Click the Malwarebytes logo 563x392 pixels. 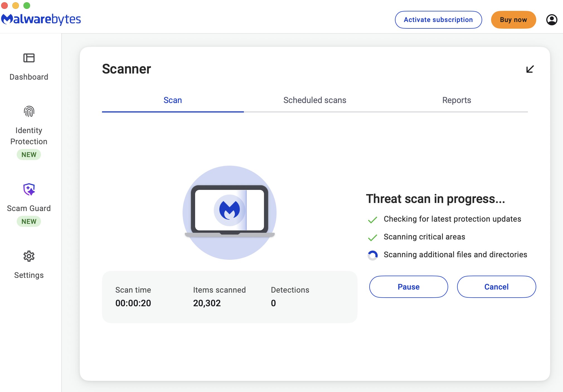[41, 19]
